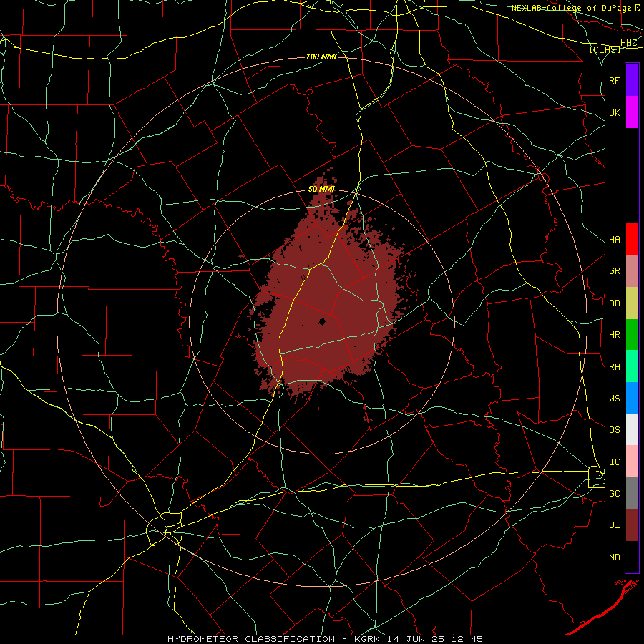This screenshot has width=644, height=644.
Task: Click the [CLAS] units label
Action: [605, 49]
